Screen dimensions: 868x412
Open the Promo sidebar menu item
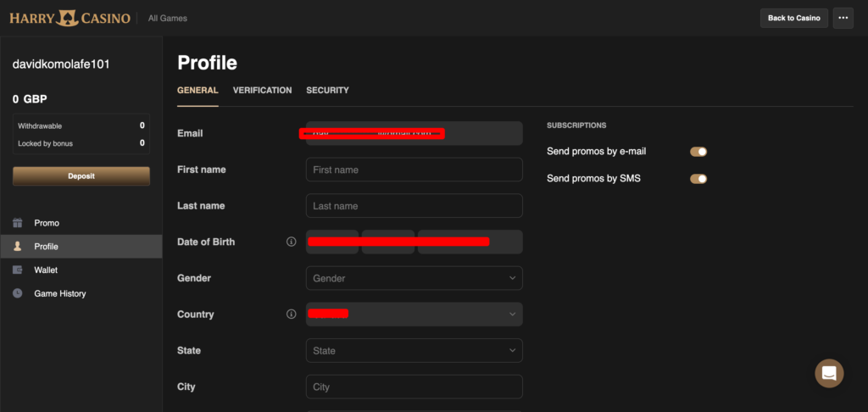tap(81, 223)
